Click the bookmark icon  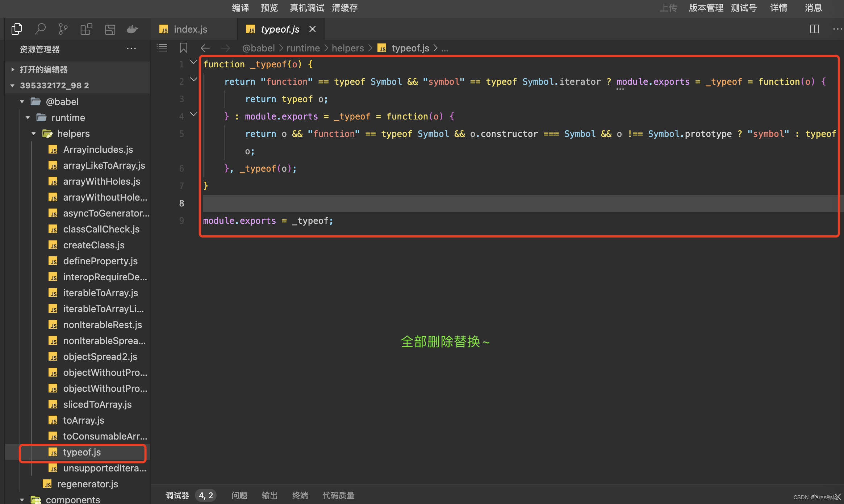tap(184, 48)
